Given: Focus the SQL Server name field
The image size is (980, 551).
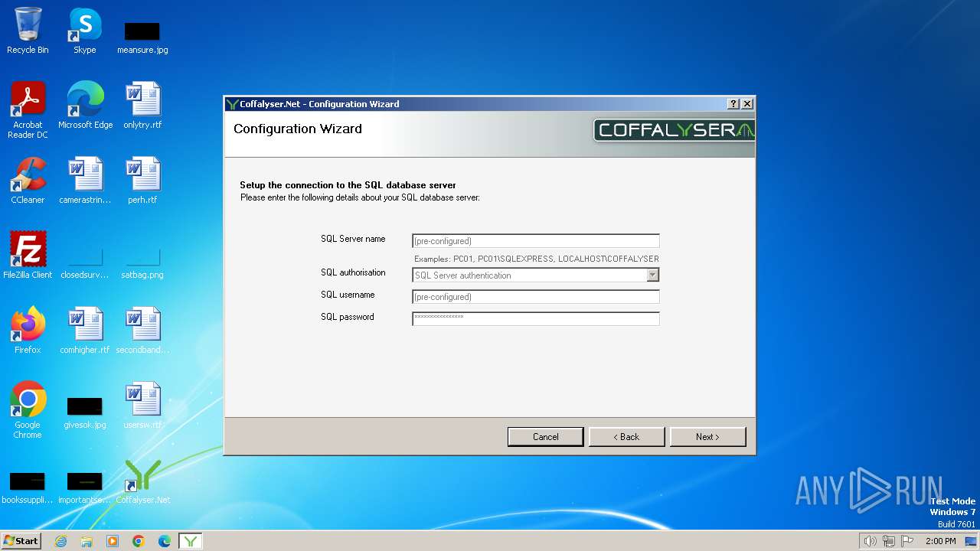Looking at the screenshot, I should point(536,241).
